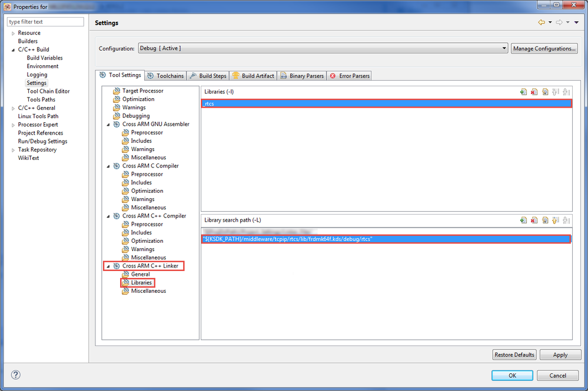
Task: Move Library search path (-L) entry down
Action: coord(566,220)
